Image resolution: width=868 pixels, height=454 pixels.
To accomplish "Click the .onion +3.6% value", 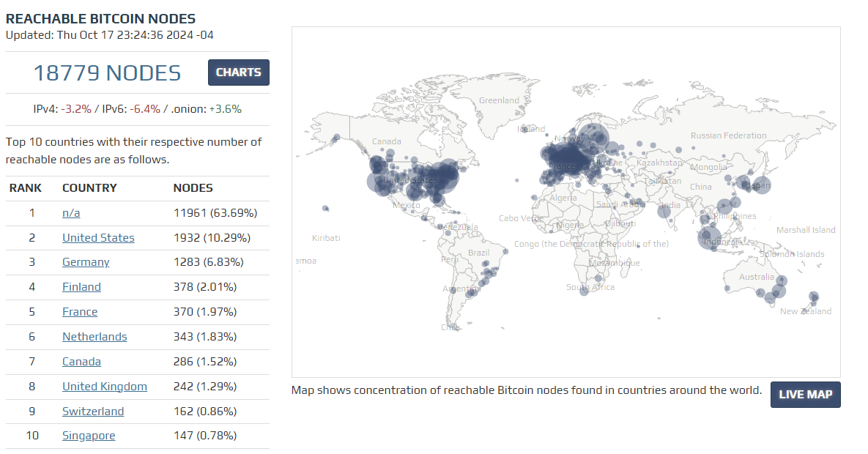I will pyautogui.click(x=226, y=110).
